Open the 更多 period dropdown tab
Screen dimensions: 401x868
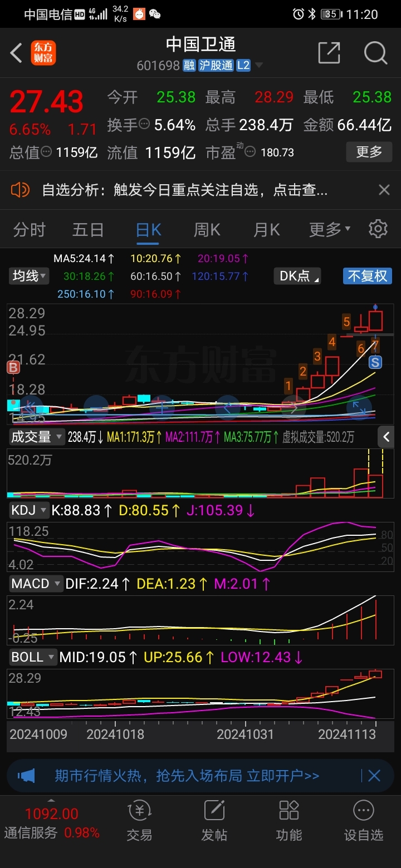330,229
